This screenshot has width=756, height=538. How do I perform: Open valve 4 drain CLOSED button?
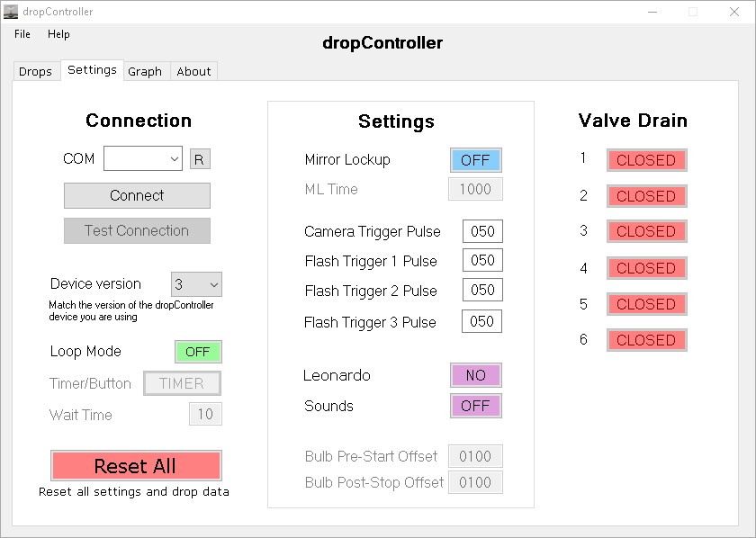click(646, 268)
